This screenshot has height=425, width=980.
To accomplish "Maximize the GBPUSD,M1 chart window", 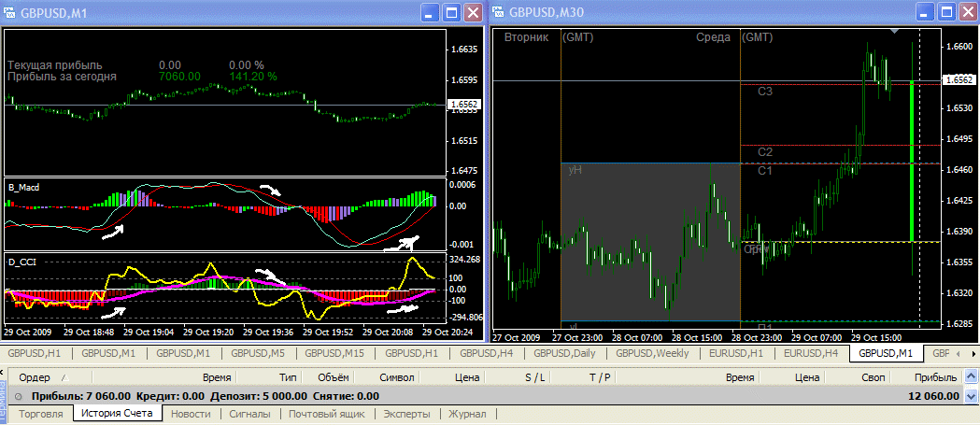I will (452, 12).
